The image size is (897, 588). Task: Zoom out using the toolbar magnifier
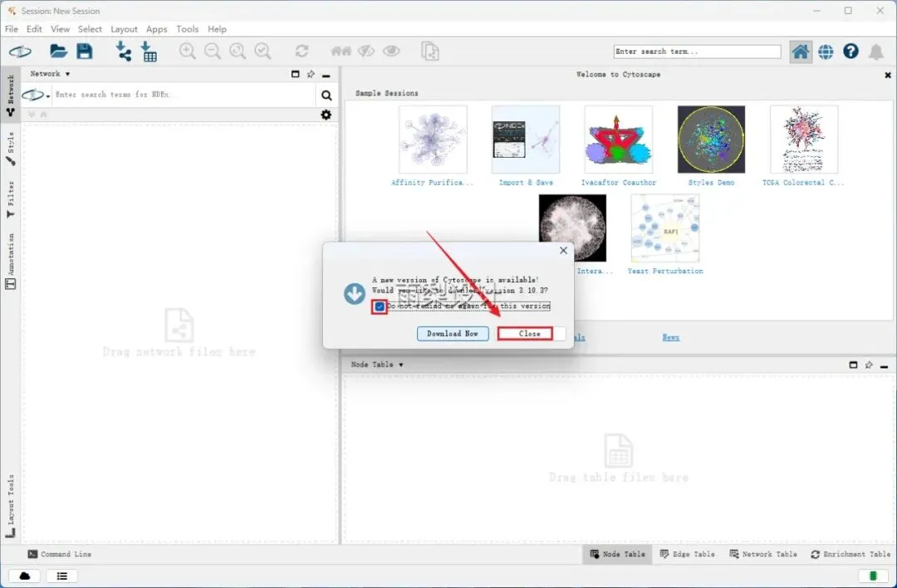pyautogui.click(x=213, y=51)
